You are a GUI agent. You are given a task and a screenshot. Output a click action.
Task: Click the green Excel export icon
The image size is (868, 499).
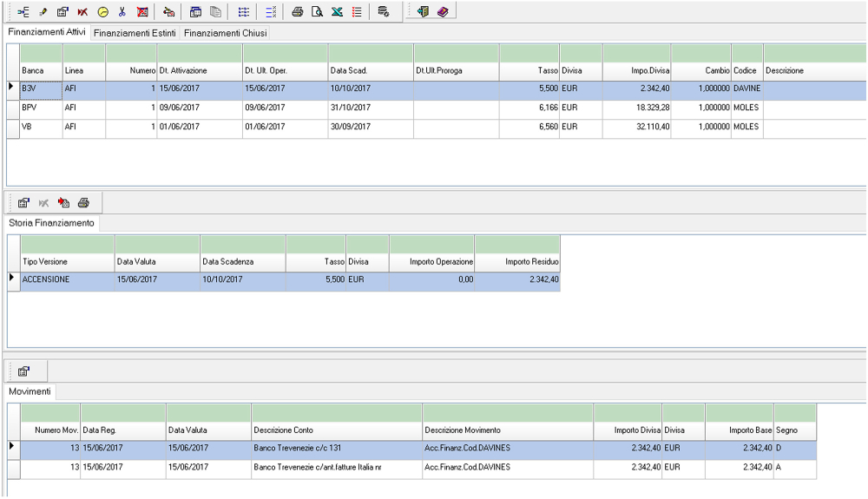pyautogui.click(x=337, y=12)
